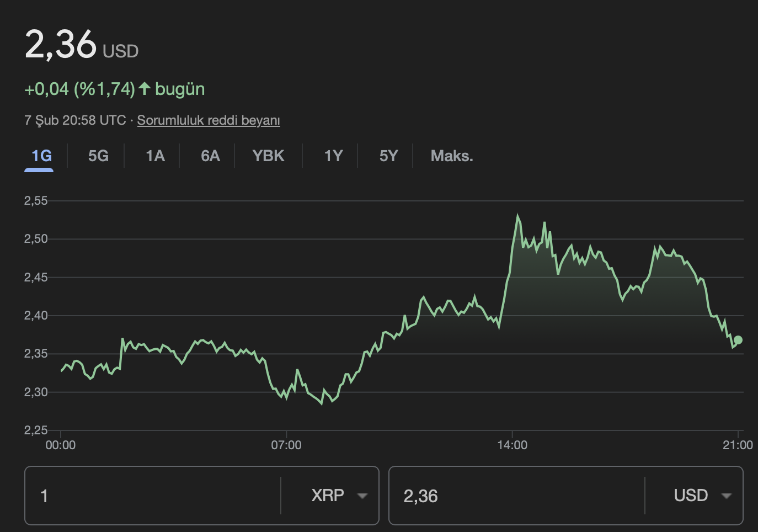This screenshot has height=532, width=758.
Task: Click the XRP dropdown arrow
Action: [362, 496]
